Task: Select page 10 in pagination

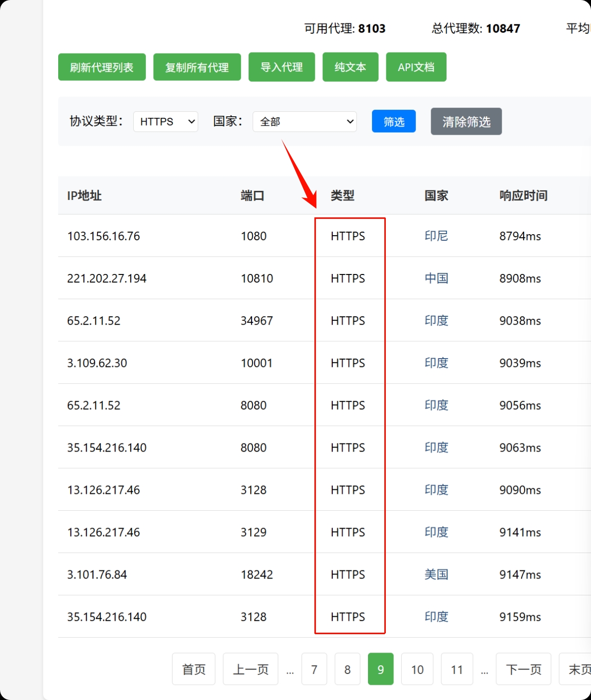Action: coord(417,669)
